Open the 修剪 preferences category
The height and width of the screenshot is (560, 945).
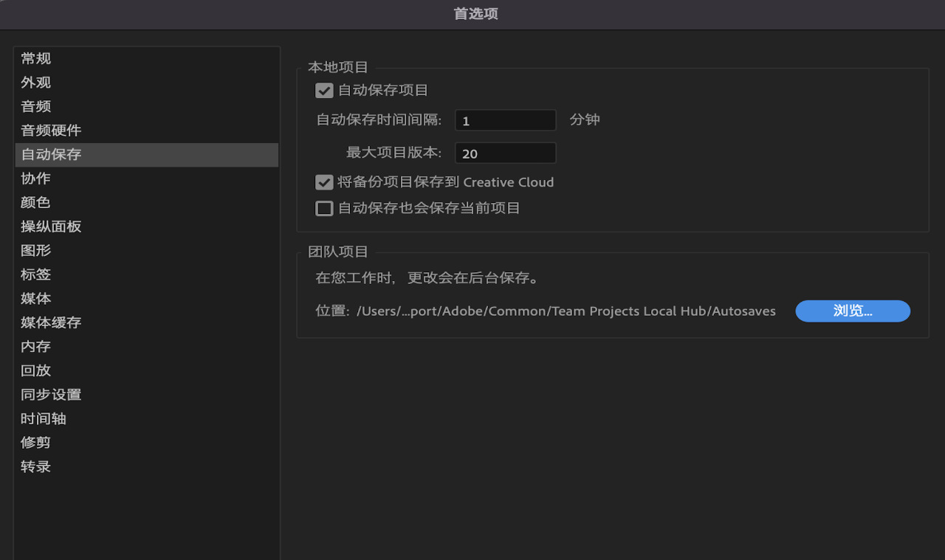click(x=147, y=443)
